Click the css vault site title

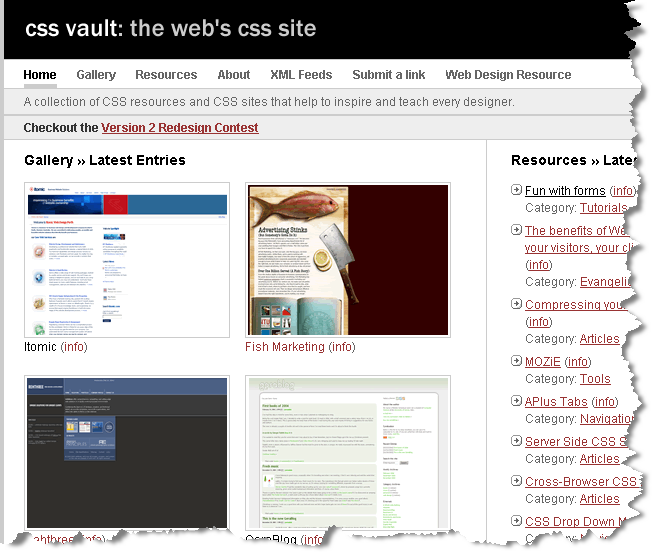coord(170,28)
